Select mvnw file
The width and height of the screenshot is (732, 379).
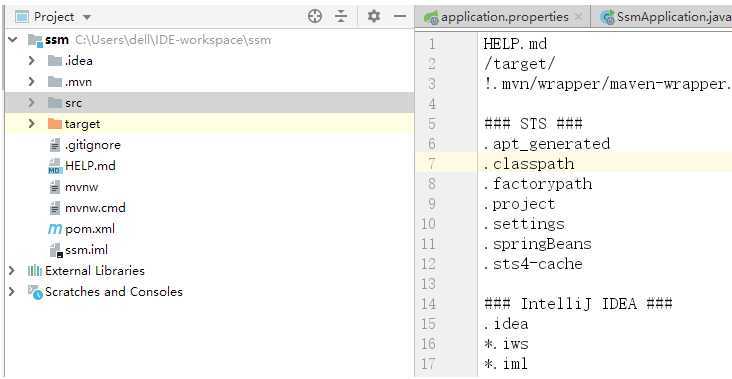81,187
